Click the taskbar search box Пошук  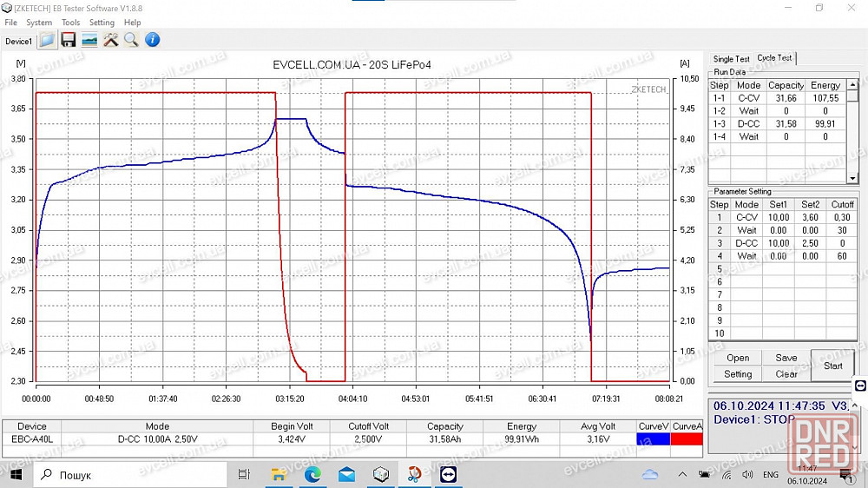pos(130,475)
